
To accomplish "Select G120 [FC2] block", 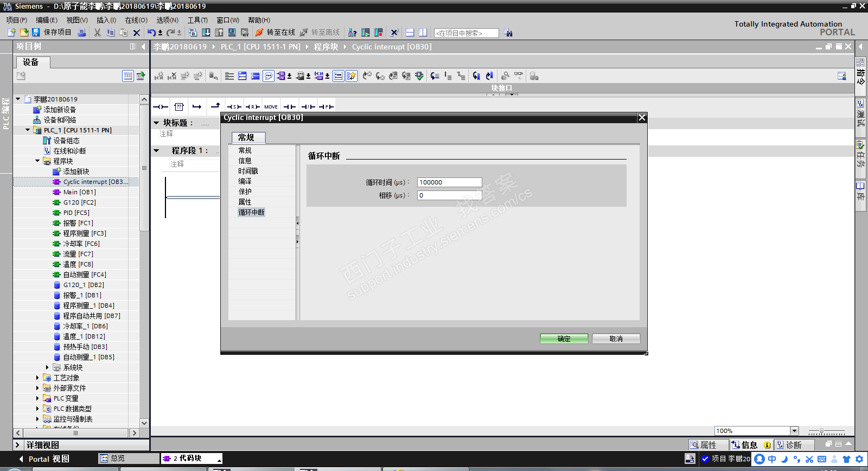I will 80,202.
